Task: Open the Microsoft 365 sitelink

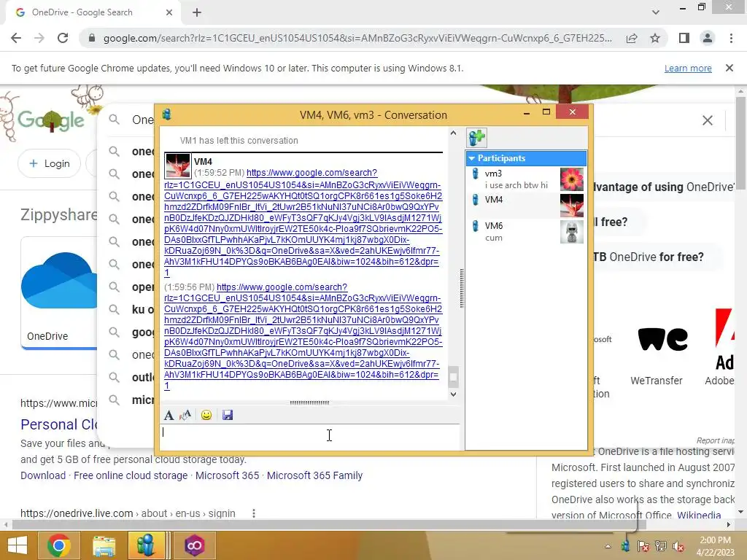Action: (x=228, y=475)
